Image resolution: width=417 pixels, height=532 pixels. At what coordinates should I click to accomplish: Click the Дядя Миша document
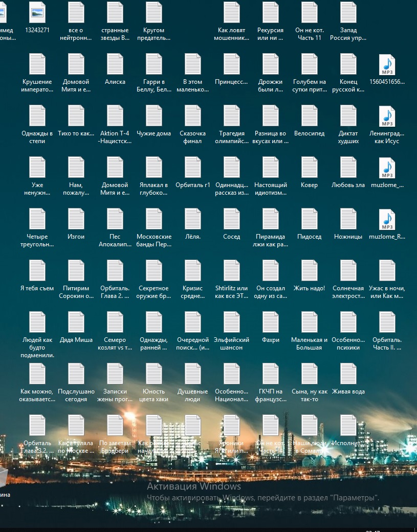[x=76, y=323]
